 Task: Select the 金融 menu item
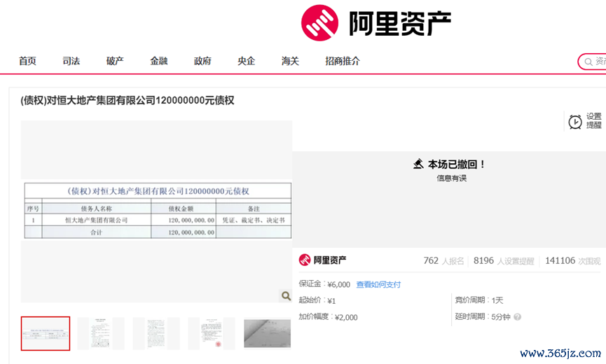pyautogui.click(x=159, y=61)
